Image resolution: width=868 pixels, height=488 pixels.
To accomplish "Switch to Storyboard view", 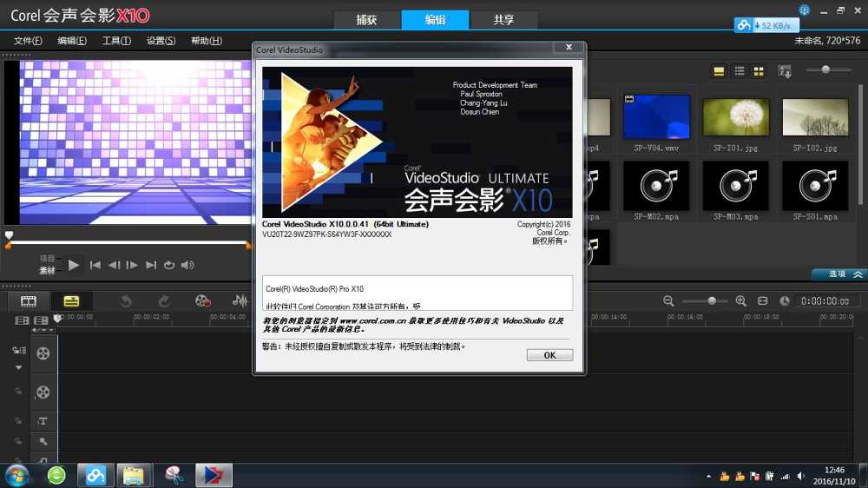I will [29, 300].
